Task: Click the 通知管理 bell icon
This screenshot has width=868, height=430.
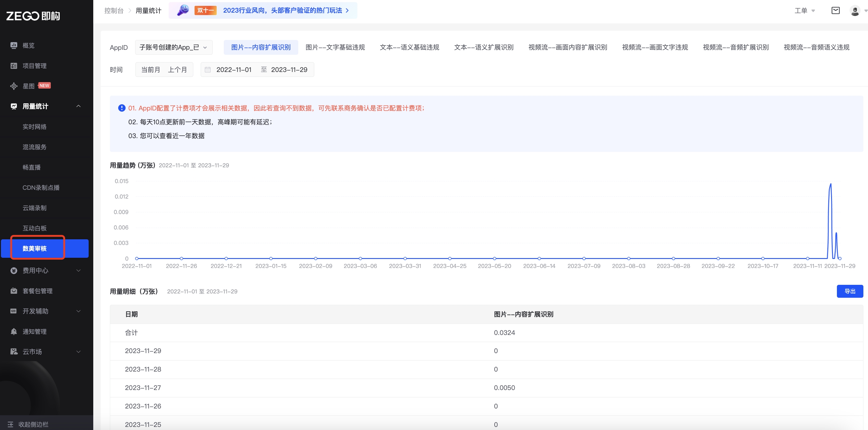Action: (14, 331)
